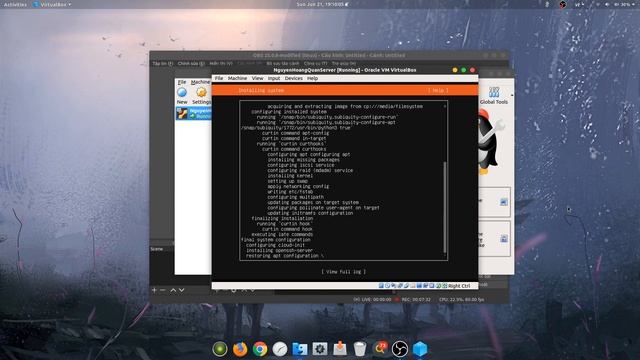Open the Input menu in VM window
The width and height of the screenshot is (640, 360).
(x=274, y=78)
